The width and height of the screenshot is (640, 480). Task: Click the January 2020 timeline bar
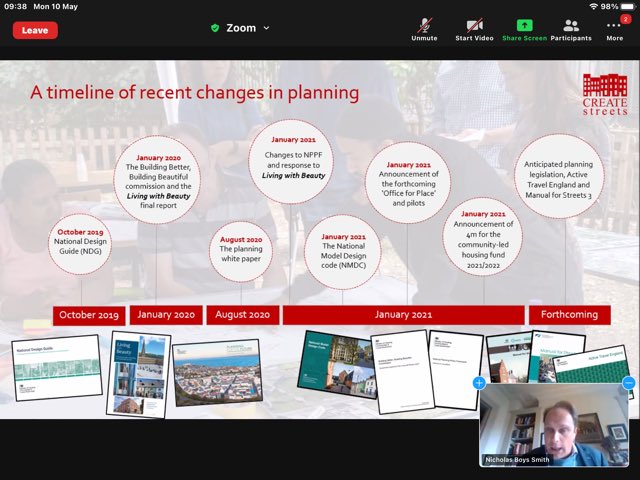pyautogui.click(x=166, y=315)
